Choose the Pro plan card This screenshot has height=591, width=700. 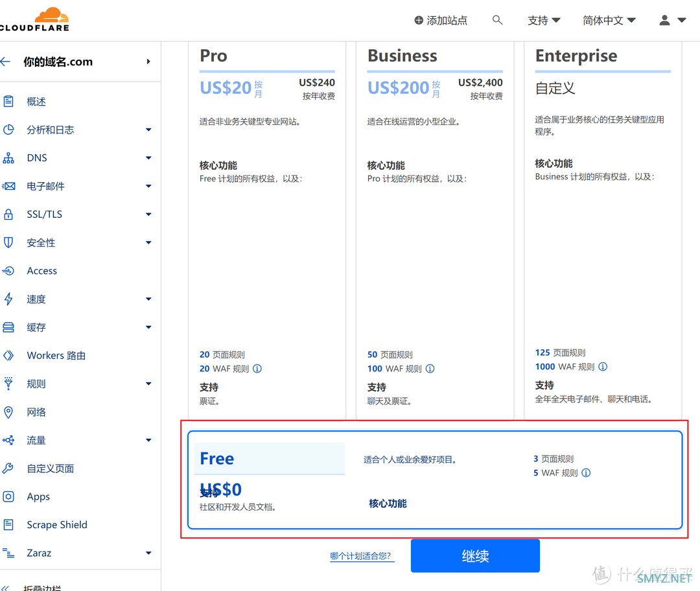click(x=266, y=227)
